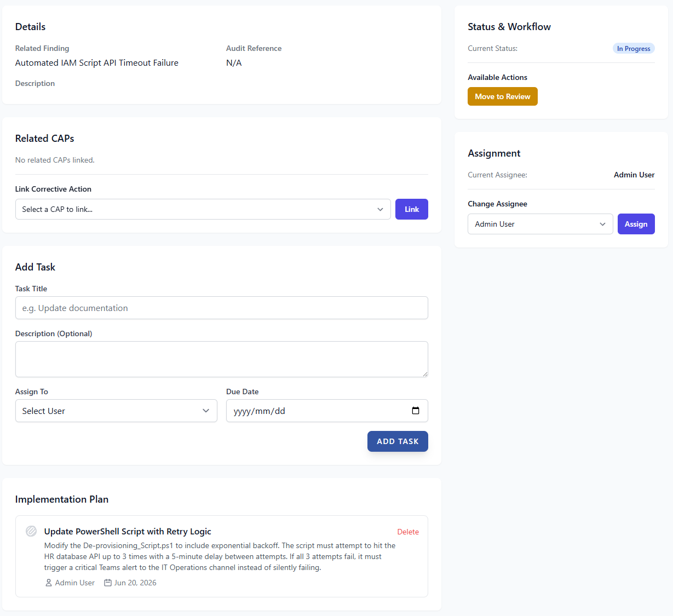Open the Assign To Select User dropdown
Viewport: 673px width, 616px height.
coord(116,411)
